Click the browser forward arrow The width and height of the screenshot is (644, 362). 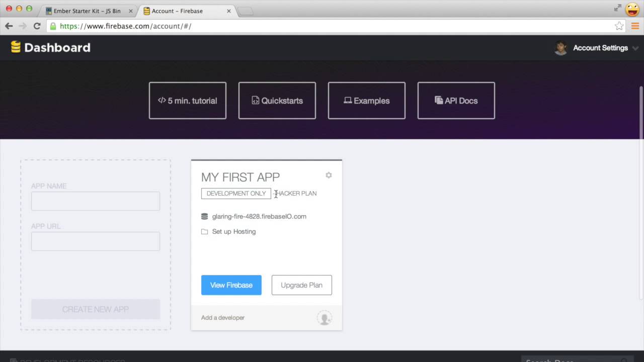(23, 26)
